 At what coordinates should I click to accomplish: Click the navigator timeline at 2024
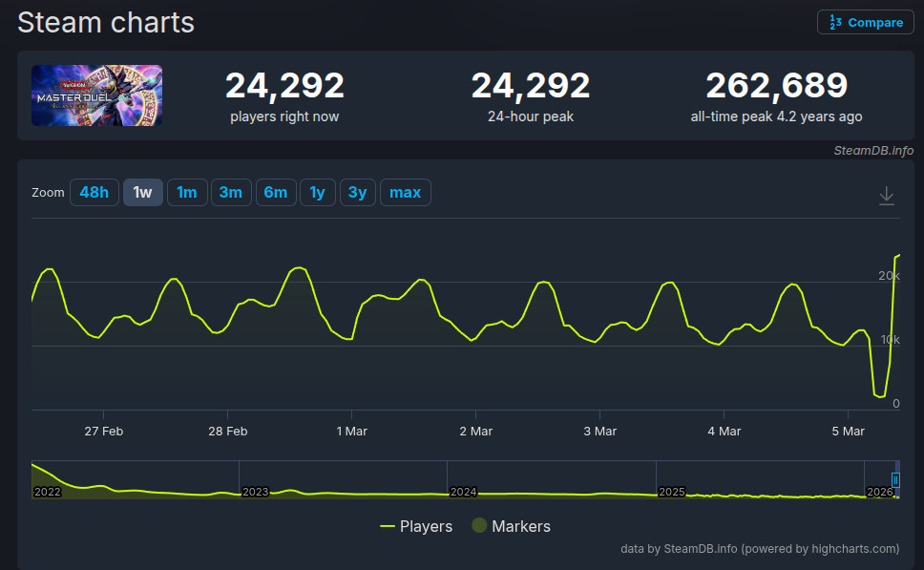463,492
